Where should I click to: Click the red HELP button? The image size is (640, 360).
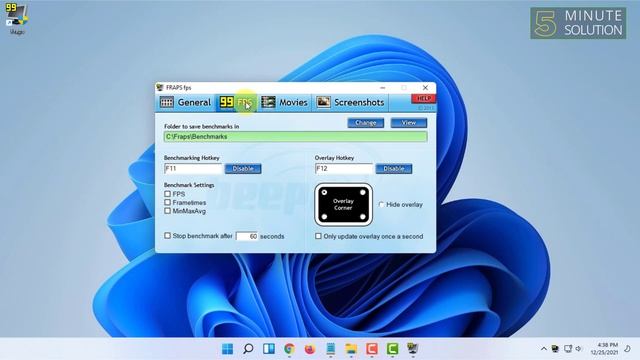click(423, 98)
